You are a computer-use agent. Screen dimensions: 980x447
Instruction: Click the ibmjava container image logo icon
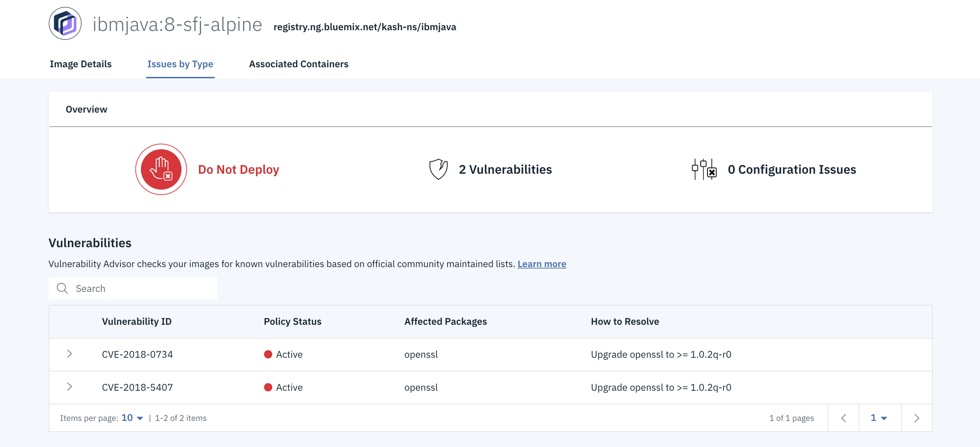[x=65, y=23]
